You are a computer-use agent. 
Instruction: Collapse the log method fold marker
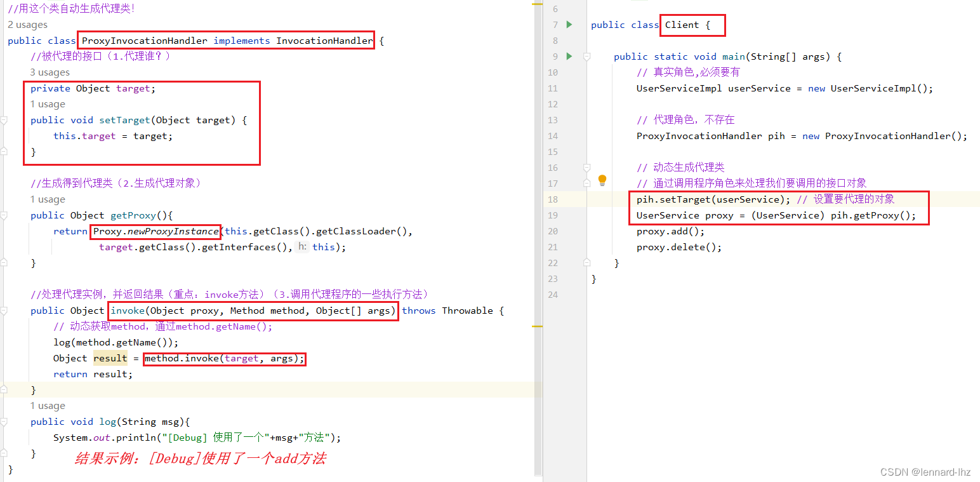point(4,422)
